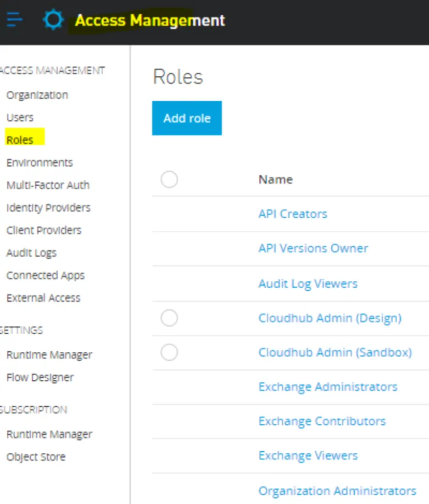Go to Identity Providers
The image size is (429, 504).
pos(48,208)
